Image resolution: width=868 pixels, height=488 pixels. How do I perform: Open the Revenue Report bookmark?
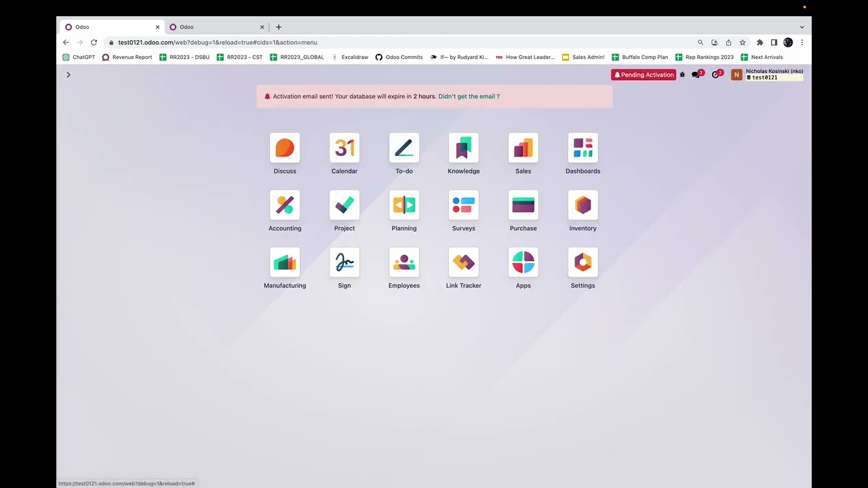tap(127, 57)
